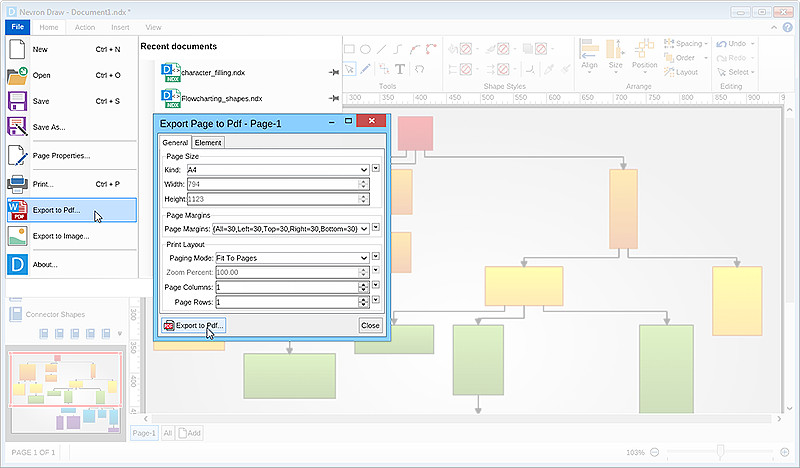Click the Close button in export dialog
Screen dimensions: 800x468
[x=370, y=325]
